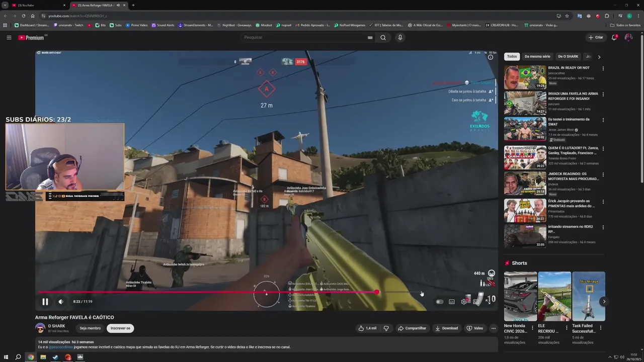Open options for JMDECK REAGINDO video
The image size is (644, 362).
click(603, 174)
